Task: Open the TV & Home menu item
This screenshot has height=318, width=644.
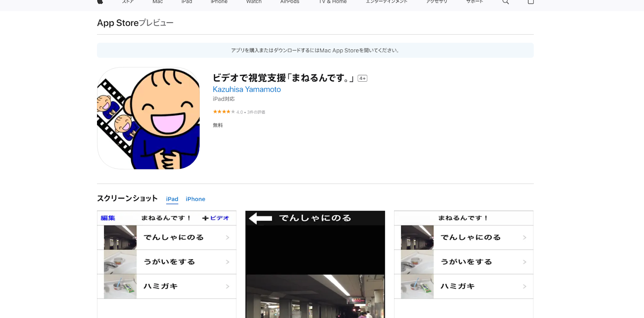Action: [x=333, y=2]
